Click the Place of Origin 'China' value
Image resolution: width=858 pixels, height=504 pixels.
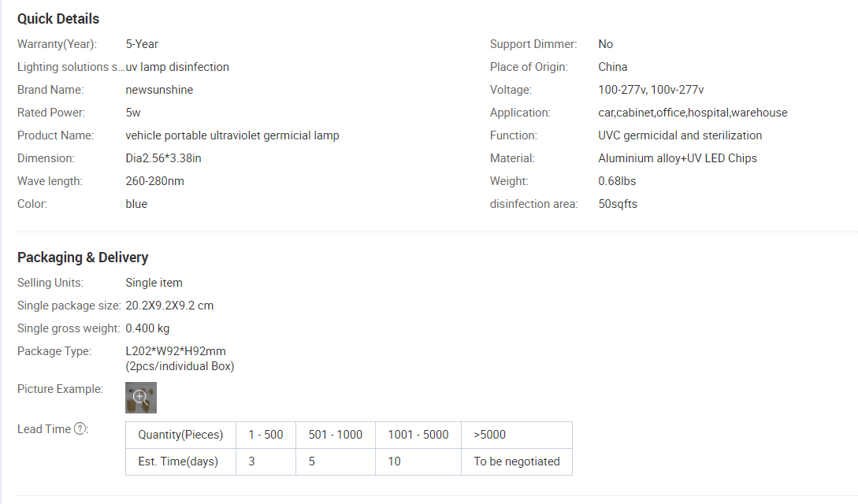[x=613, y=67]
